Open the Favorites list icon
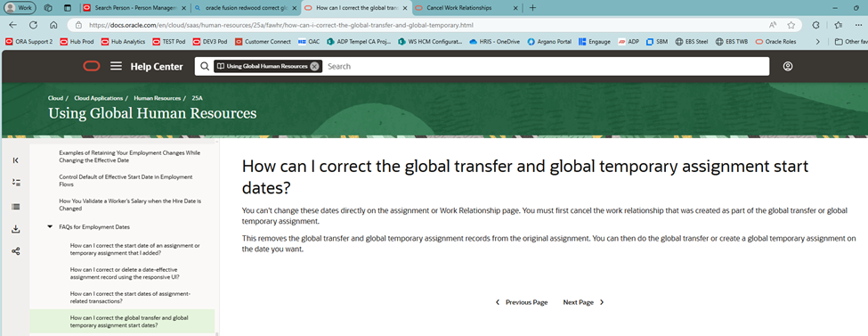The height and width of the screenshot is (336, 868). (838, 25)
